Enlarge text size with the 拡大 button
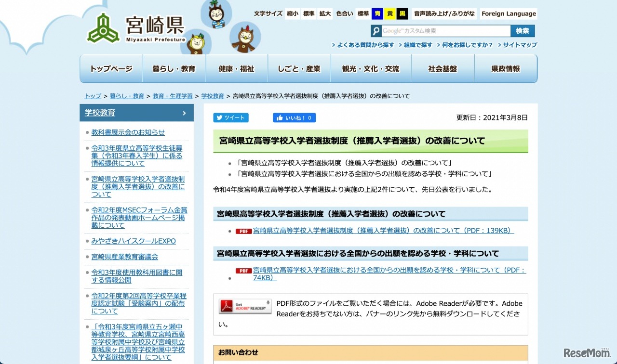Screen dimensions: 617x364 tap(324, 13)
